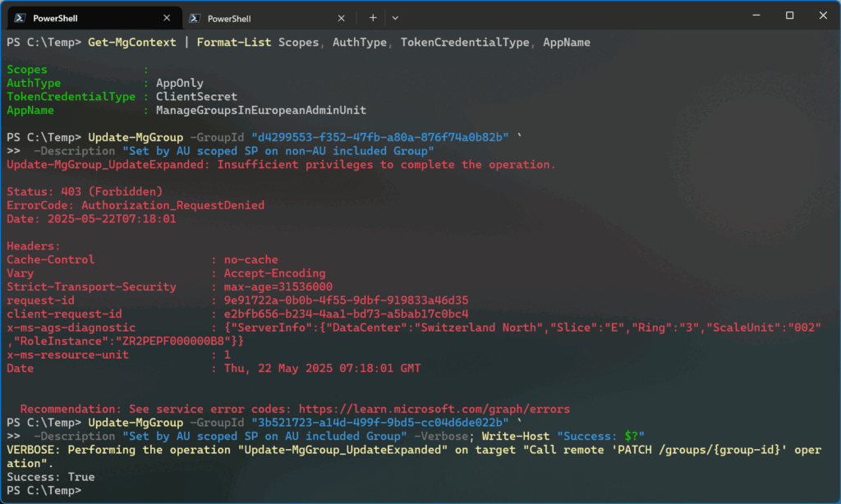Select the first PowerShell tab
The image size is (841, 504).
94,18
